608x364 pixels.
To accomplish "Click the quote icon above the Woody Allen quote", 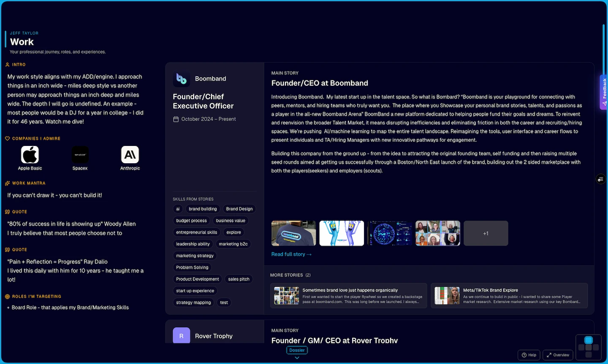I will point(7,212).
